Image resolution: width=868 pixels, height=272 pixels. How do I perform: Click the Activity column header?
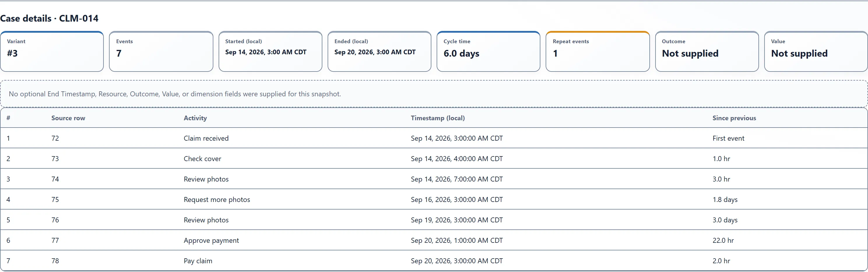coord(195,118)
